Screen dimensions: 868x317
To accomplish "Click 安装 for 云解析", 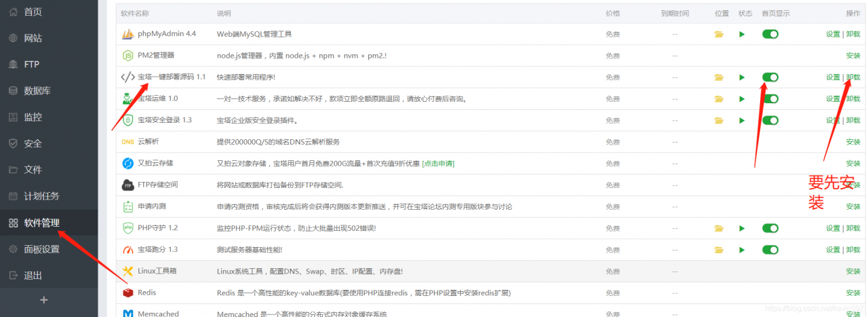I will click(x=853, y=142).
